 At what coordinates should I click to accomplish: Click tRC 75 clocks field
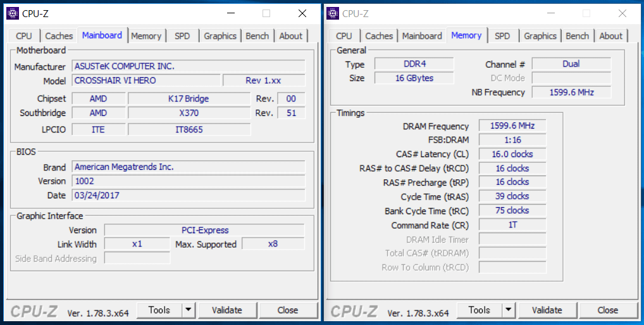(512, 210)
